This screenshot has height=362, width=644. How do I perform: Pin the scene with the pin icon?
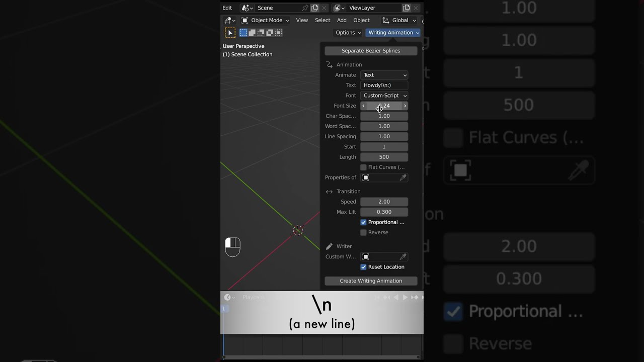(305, 8)
